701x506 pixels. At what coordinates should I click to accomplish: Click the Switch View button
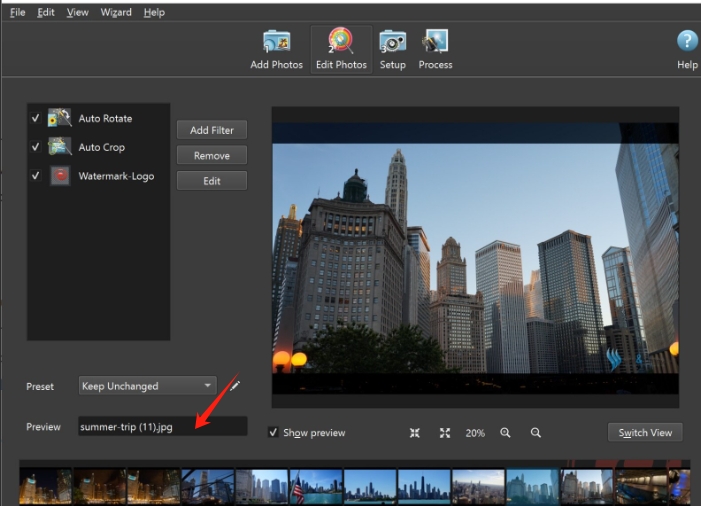[x=645, y=432]
